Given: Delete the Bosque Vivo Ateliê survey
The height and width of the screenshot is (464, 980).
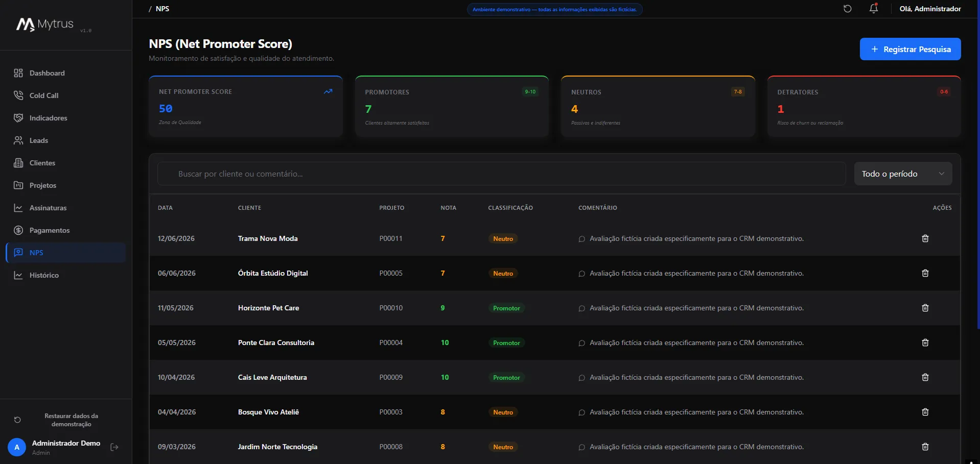Looking at the screenshot, I should coord(925,412).
